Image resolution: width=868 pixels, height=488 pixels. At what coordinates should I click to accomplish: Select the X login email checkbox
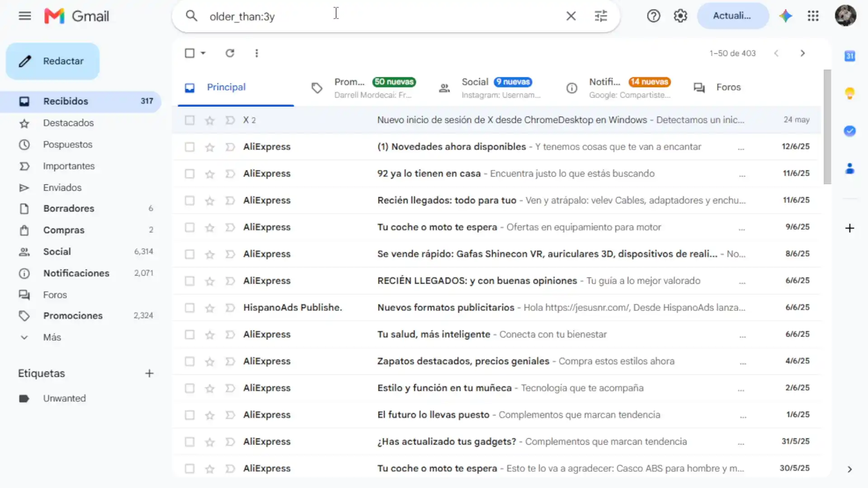(x=189, y=120)
